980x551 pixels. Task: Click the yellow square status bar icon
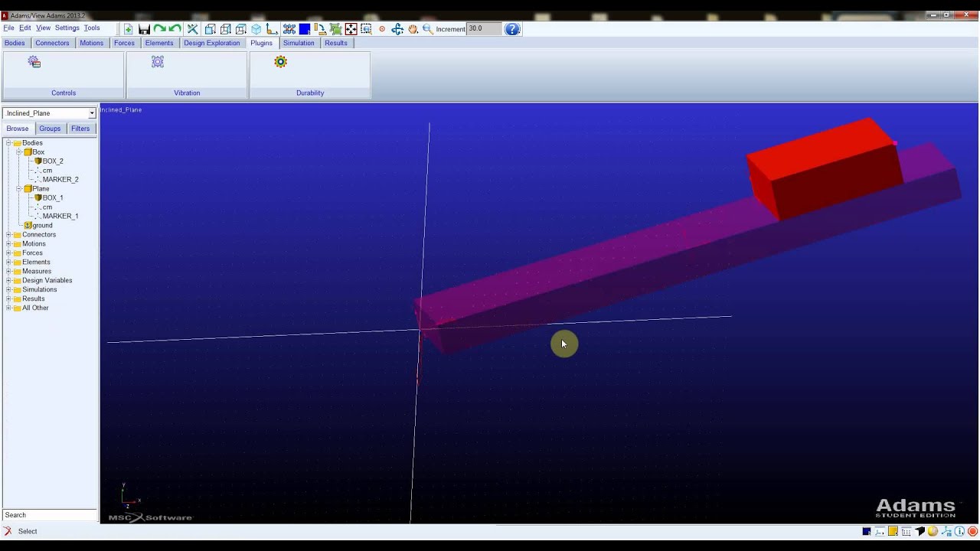coord(893,531)
